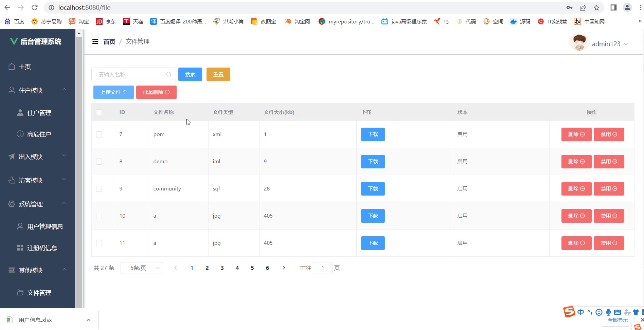Click the magnifier icon in search box
644x330 pixels.
click(169, 74)
